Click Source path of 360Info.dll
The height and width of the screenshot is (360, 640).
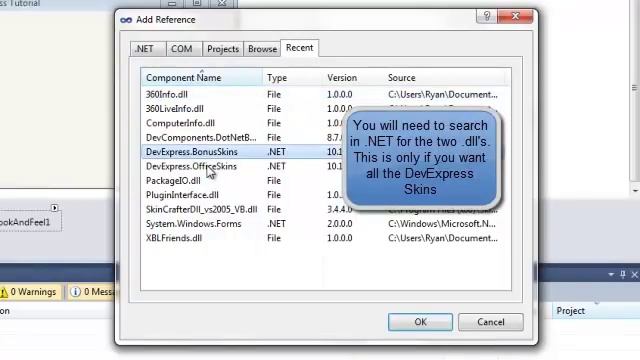443,94
